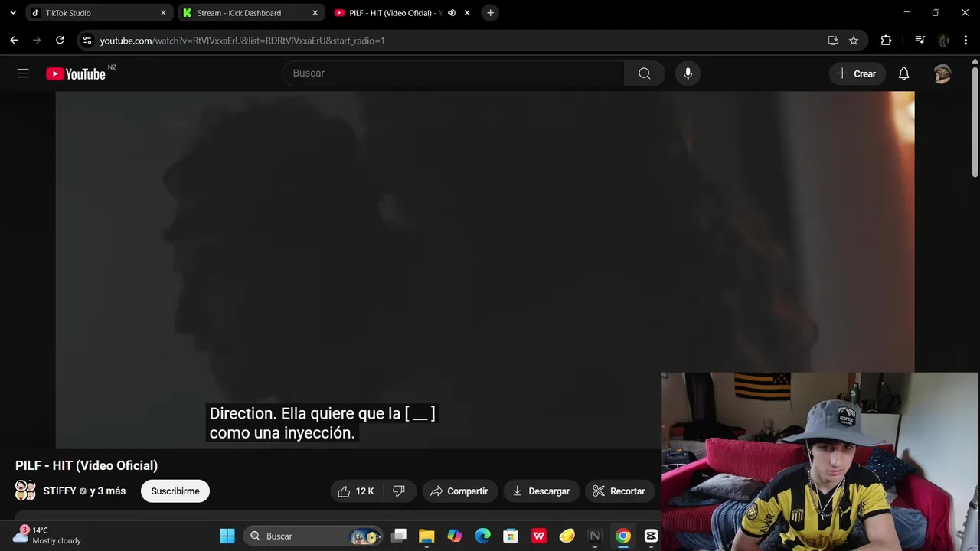980x551 pixels.
Task: Open the weather widget showing 14°C
Action: [47, 535]
